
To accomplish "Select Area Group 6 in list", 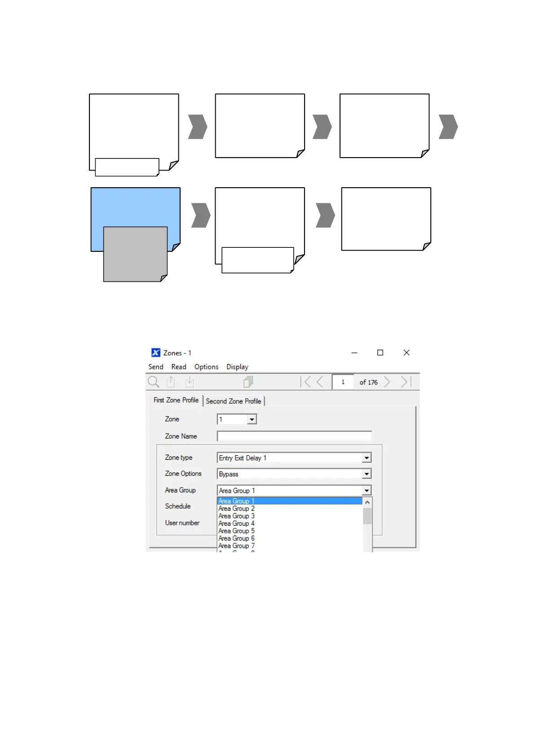I will click(x=290, y=538).
